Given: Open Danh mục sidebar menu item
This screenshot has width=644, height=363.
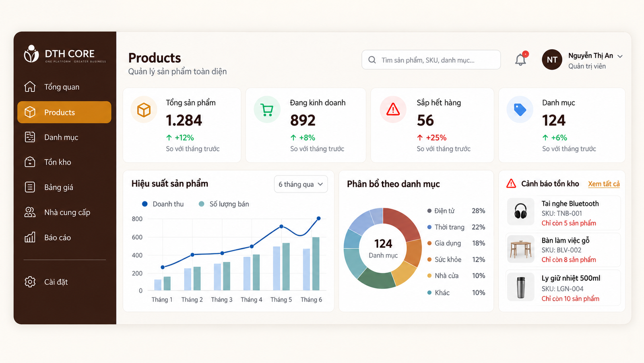Looking at the screenshot, I should click(64, 137).
